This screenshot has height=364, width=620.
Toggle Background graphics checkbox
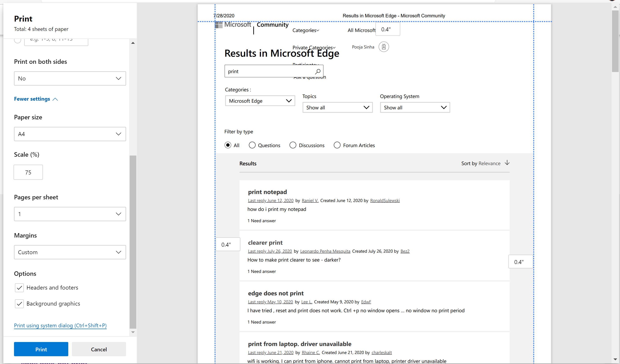click(19, 304)
